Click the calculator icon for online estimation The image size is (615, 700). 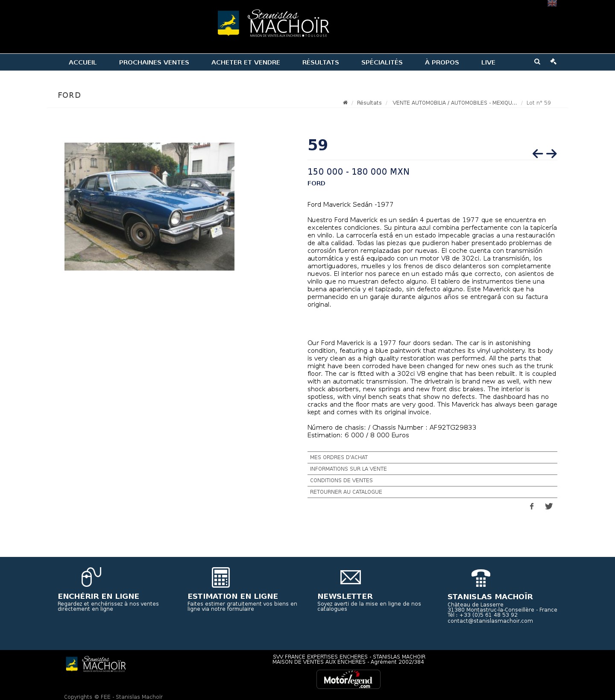click(221, 577)
